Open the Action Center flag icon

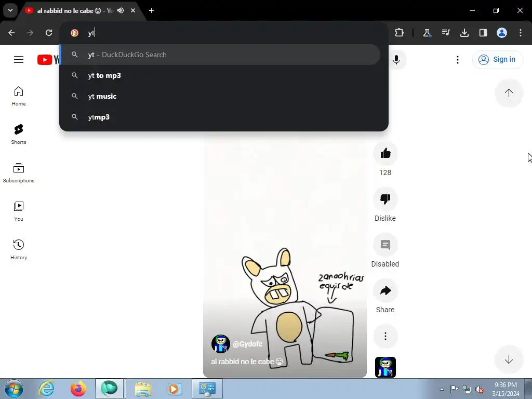point(454,389)
